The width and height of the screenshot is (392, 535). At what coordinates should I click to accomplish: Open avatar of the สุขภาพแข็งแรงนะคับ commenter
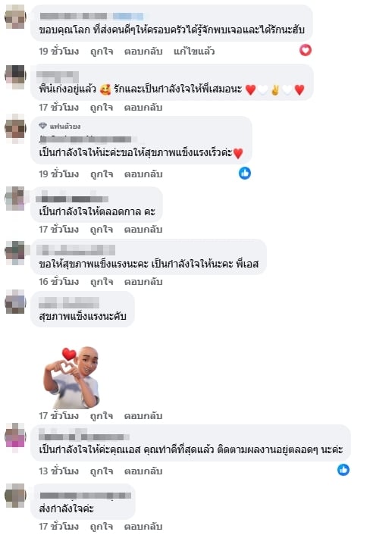click(15, 302)
